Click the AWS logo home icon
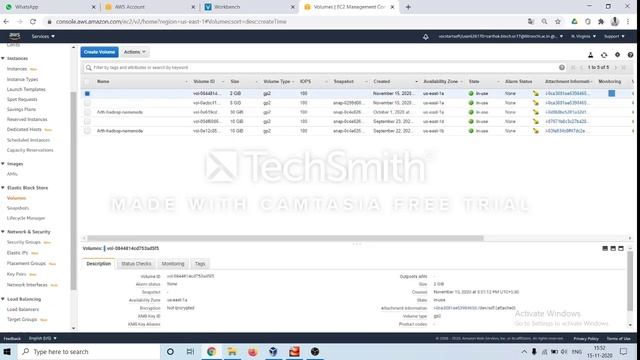640x360 pixels. [x=15, y=36]
